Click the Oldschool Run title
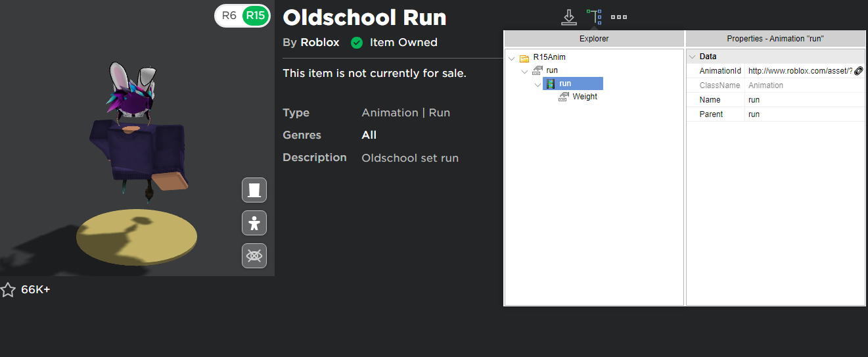868x357 pixels. click(365, 17)
